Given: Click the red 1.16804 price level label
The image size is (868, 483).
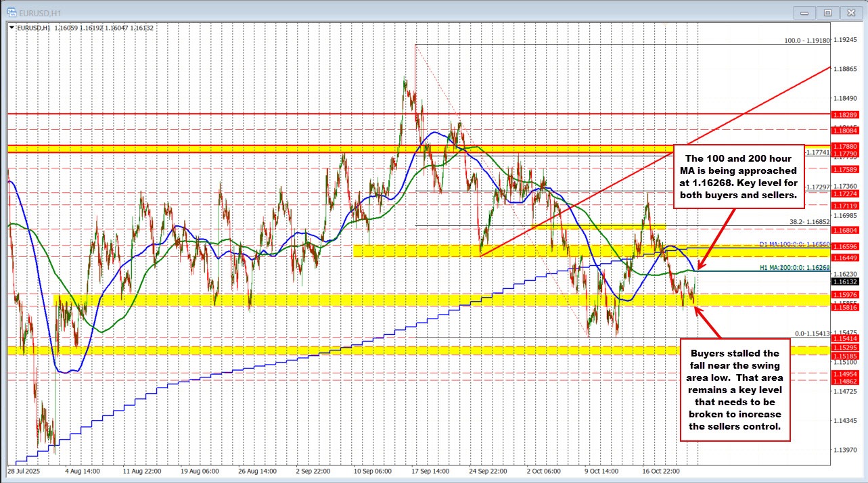Looking at the screenshot, I should click(x=845, y=230).
